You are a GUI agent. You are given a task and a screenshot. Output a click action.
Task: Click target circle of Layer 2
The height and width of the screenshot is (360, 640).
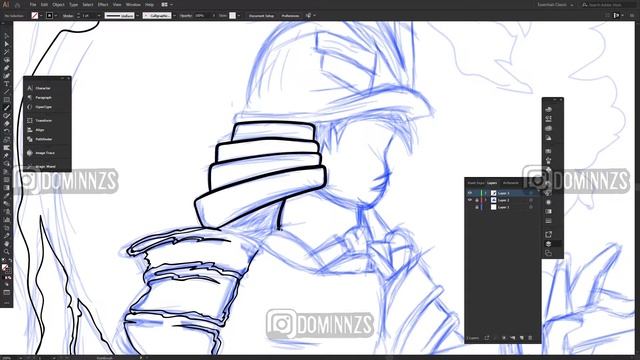pyautogui.click(x=531, y=200)
